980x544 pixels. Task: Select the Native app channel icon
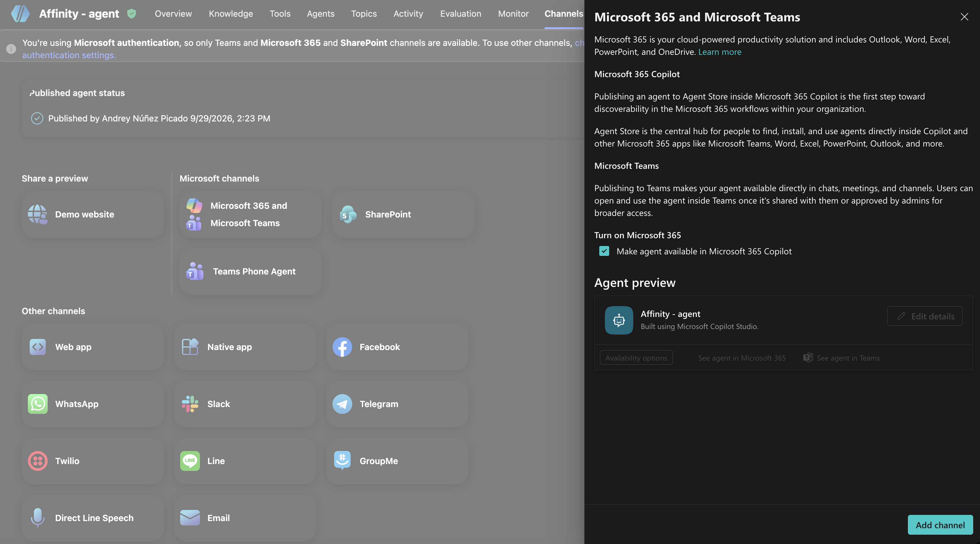[x=190, y=347]
